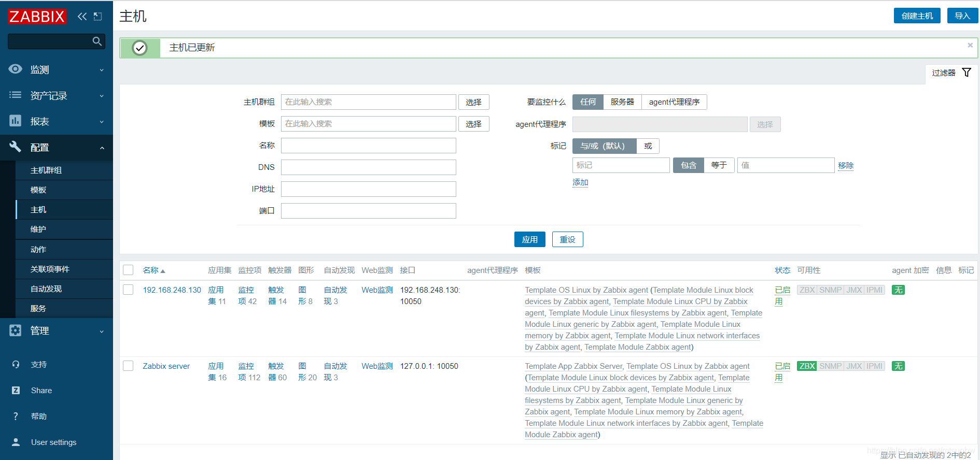Tick the checkbox for Zabbix server
The height and width of the screenshot is (460, 980).
pos(128,366)
